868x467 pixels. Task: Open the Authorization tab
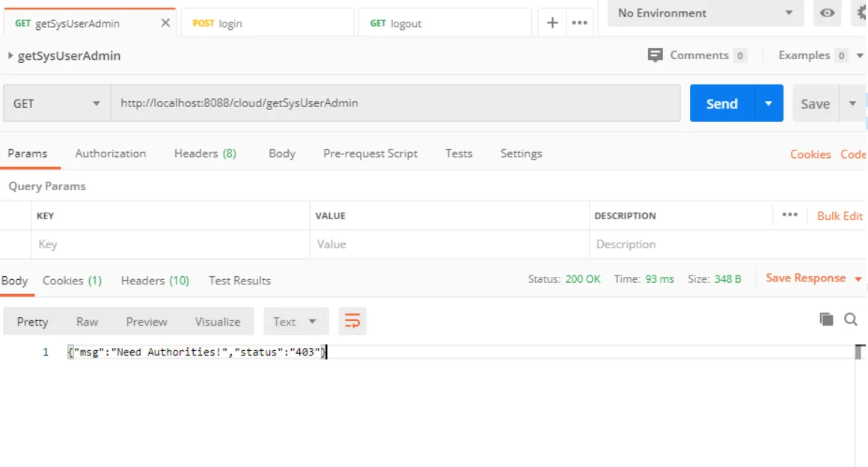111,153
